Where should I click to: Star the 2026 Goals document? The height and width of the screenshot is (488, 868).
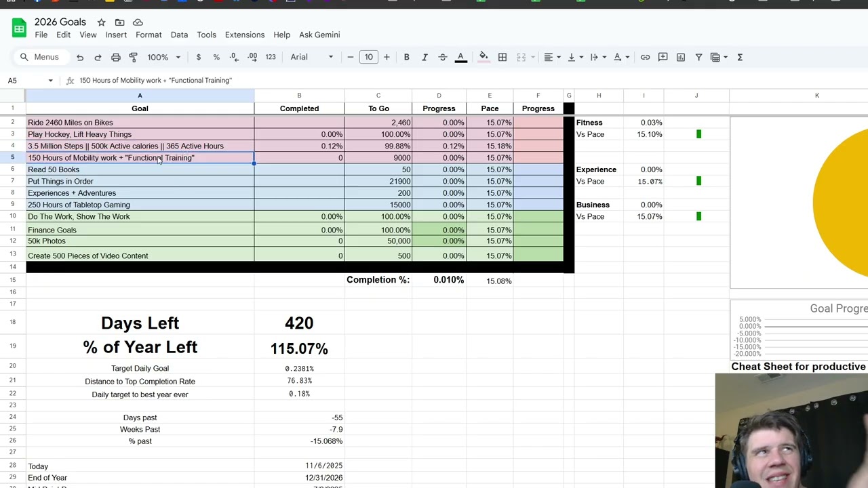101,22
